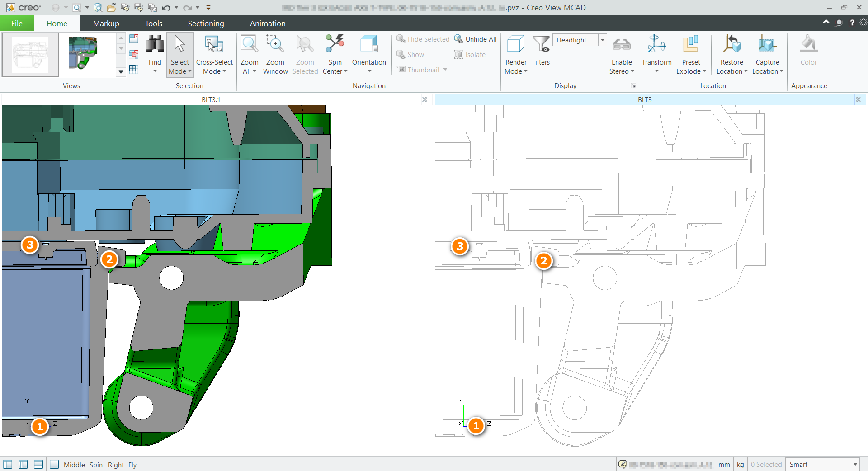This screenshot has width=868, height=471.
Task: Click the Spin Center tool
Action: pyautogui.click(x=335, y=54)
